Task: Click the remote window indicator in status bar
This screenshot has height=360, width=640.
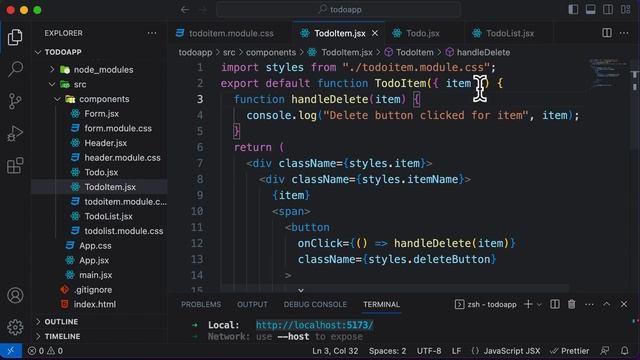Action: 11,351
